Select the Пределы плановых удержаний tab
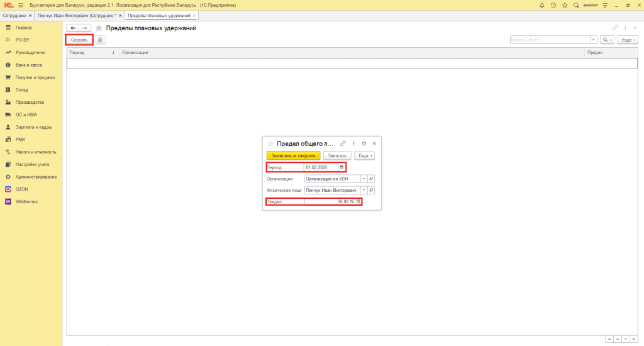The image size is (644, 346). pyautogui.click(x=158, y=16)
